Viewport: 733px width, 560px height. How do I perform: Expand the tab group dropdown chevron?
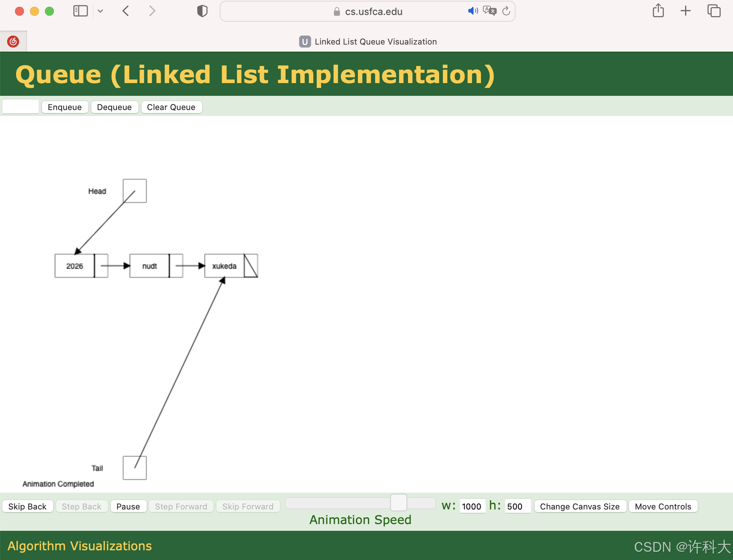point(100,11)
